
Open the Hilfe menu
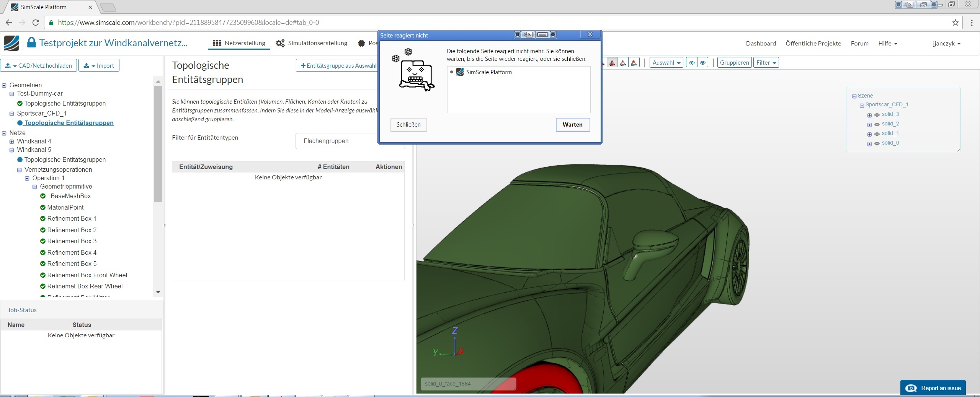tap(887, 44)
